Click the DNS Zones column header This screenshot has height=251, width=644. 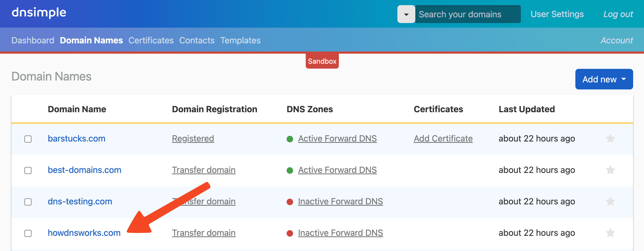click(310, 109)
